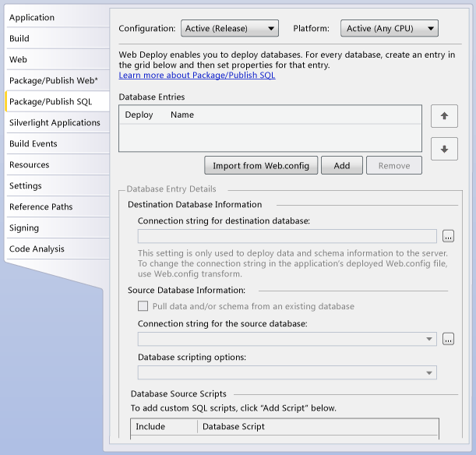
Task: Browse for source database connection via ellipsis button
Action: point(448,339)
